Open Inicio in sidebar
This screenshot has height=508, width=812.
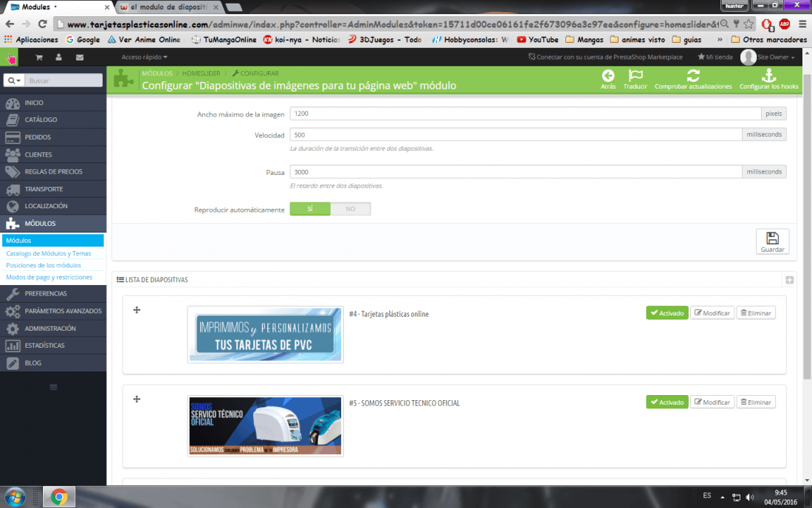53,103
